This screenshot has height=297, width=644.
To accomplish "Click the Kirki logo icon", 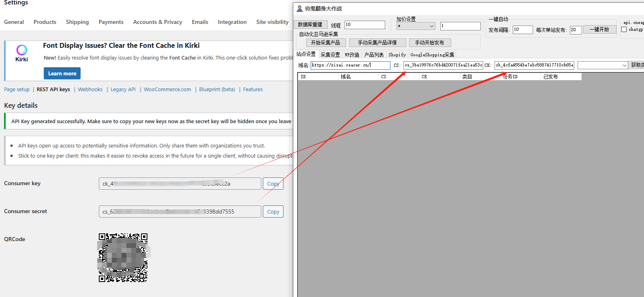I will coord(21,53).
